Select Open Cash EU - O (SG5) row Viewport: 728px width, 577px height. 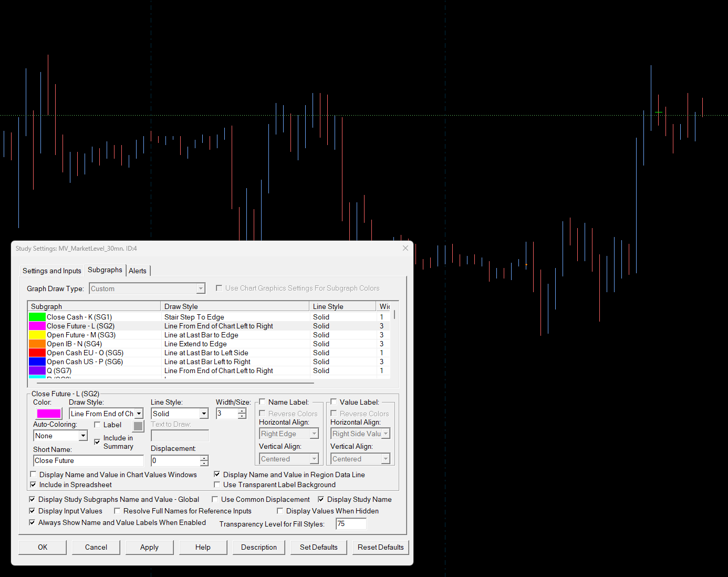pyautogui.click(x=210, y=353)
